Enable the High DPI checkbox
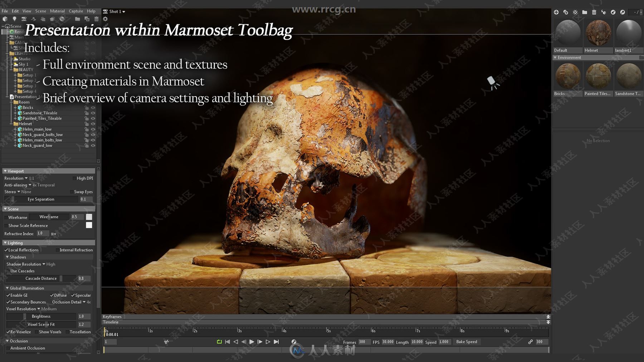644x362 pixels. click(x=74, y=178)
